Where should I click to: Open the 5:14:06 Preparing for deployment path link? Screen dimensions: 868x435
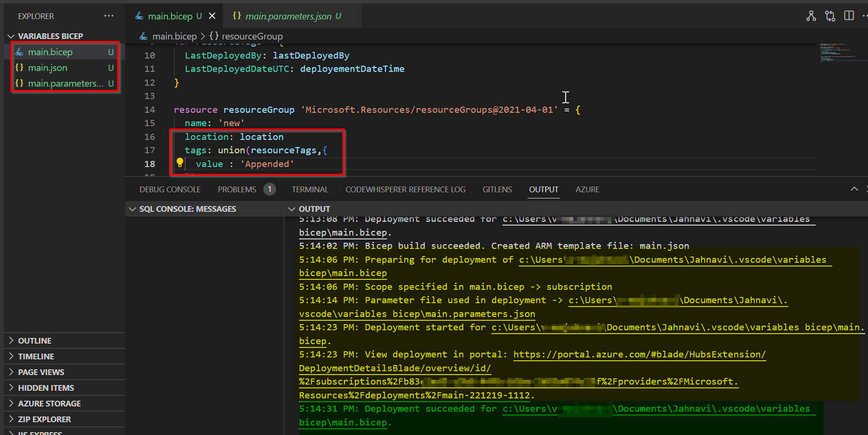click(x=675, y=260)
